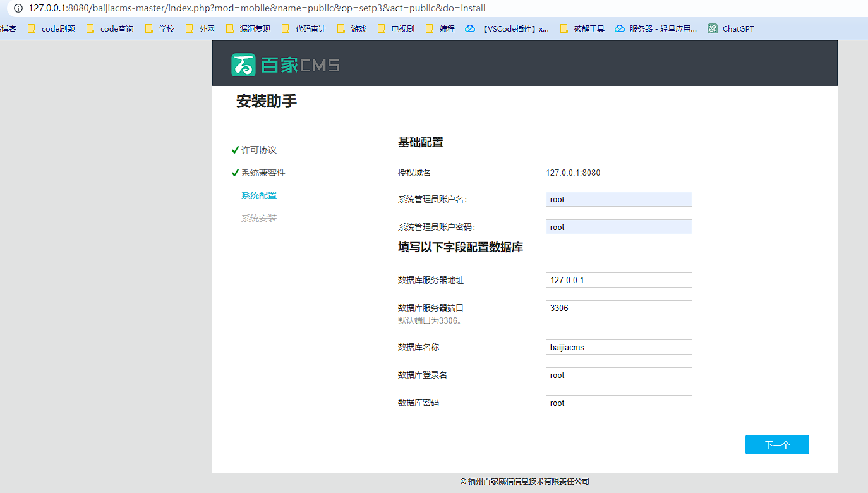Screen dimensions: 868x493
Task: Open the 漏洞复现 bookmark folder
Action: tap(255, 28)
